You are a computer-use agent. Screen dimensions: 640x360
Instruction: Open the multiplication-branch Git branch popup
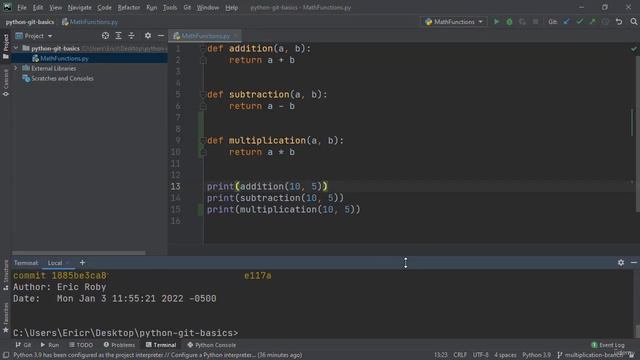tap(590, 355)
